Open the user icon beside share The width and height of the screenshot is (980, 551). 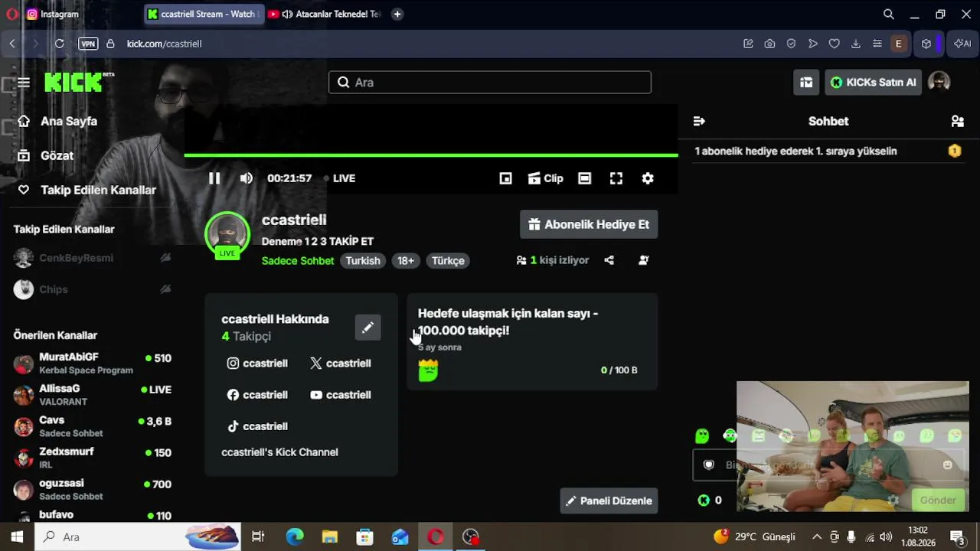[644, 260]
